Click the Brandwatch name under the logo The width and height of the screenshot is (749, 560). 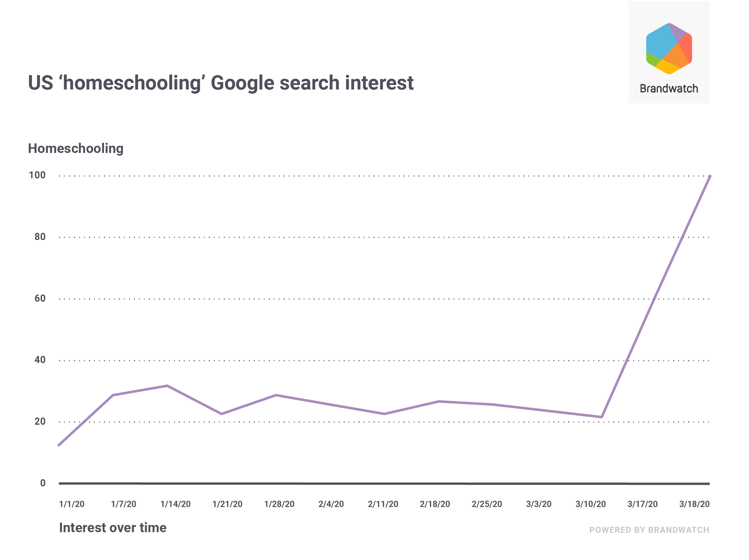(x=669, y=89)
